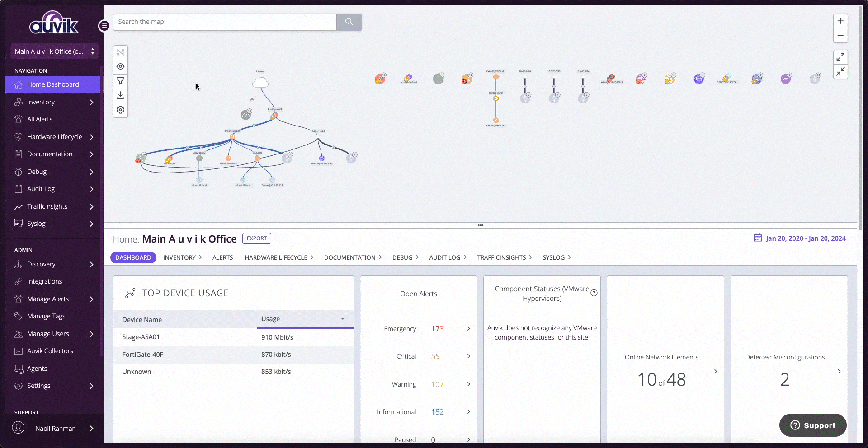Click the All Alerts bell icon

[19, 119]
